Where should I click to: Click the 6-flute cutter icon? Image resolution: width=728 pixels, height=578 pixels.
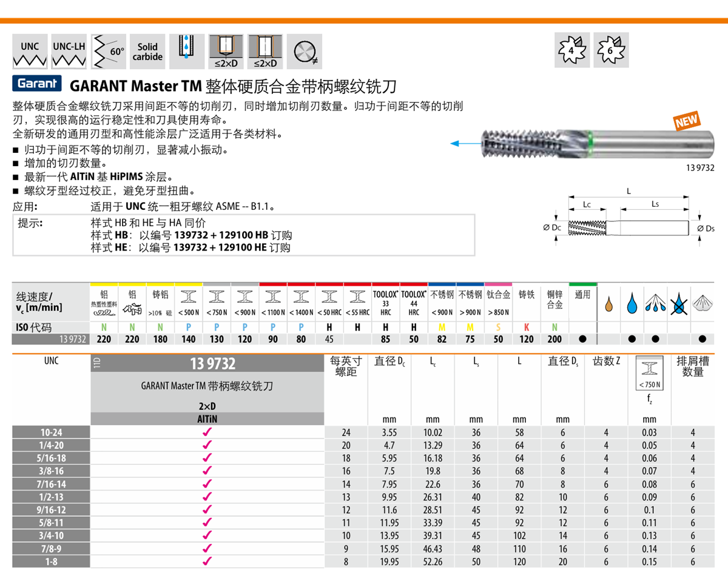(x=611, y=49)
